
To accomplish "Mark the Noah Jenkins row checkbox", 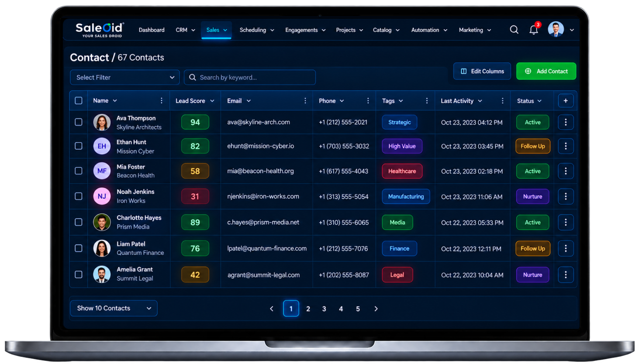I will 79,196.
